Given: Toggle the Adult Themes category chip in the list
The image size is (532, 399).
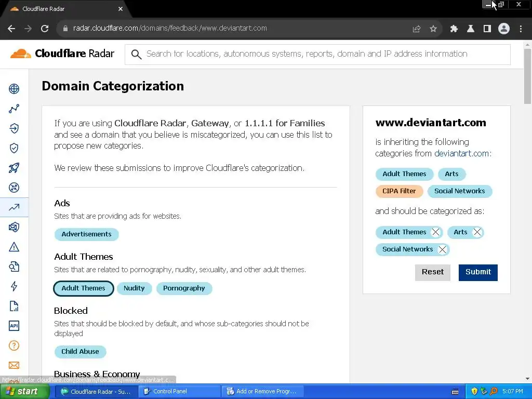Looking at the screenshot, I should (84, 288).
